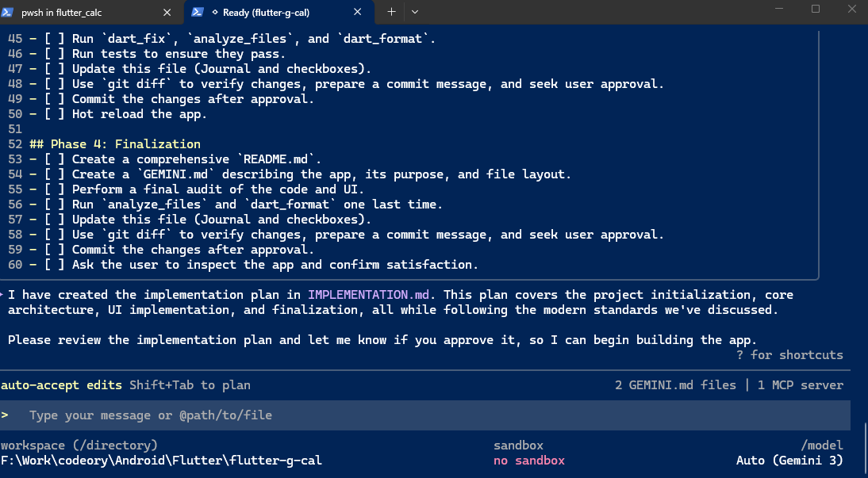
Task: Open a new terminal tab with plus button
Action: [x=391, y=12]
